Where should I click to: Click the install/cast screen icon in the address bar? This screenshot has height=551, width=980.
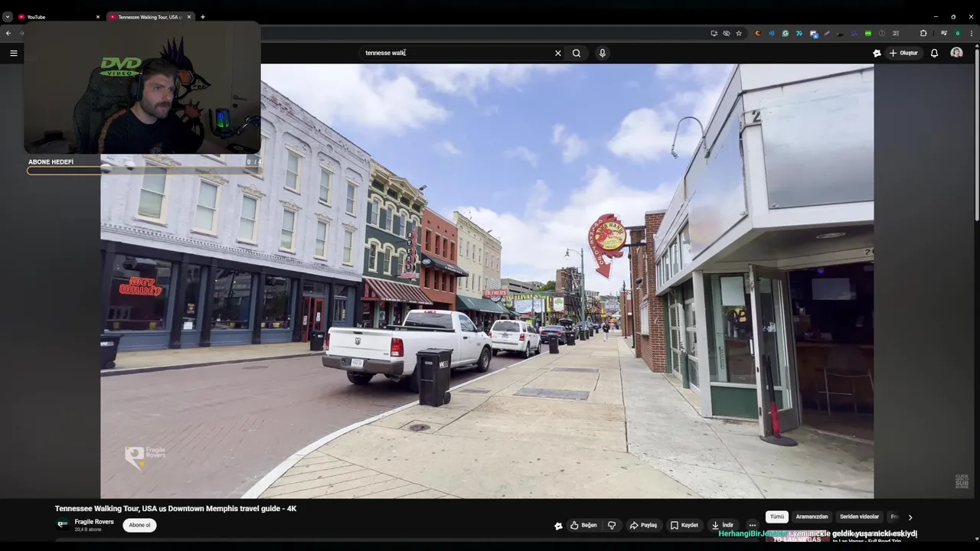[714, 33]
